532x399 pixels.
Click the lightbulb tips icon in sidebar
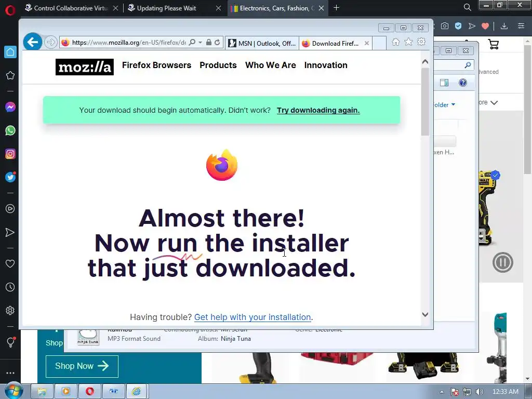click(10, 342)
